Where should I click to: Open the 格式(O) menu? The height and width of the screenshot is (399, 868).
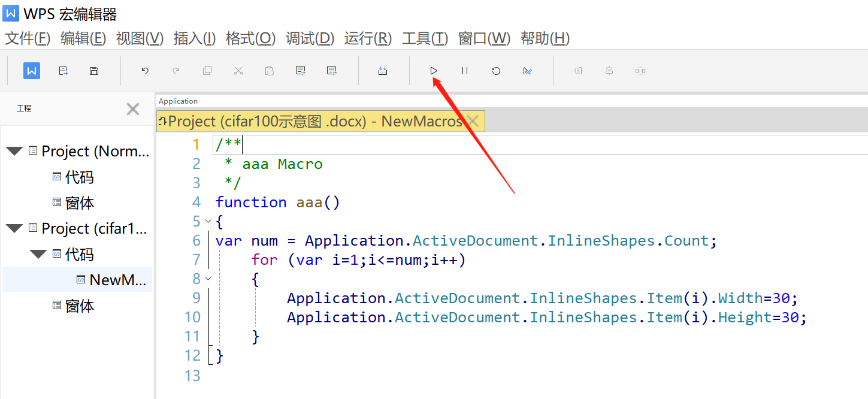point(250,39)
